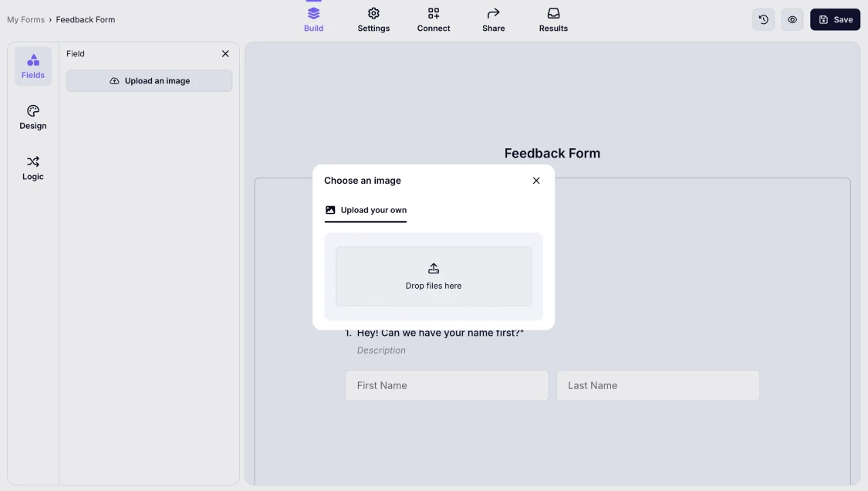Click the Connect icon in the top navigation
Viewport: 868px width, 491px height.
pos(433,17)
